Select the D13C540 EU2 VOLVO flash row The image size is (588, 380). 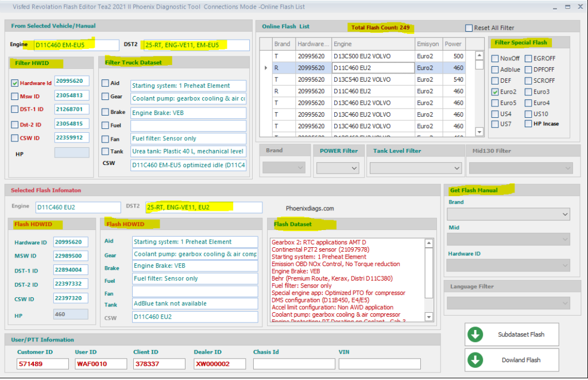pos(362,79)
